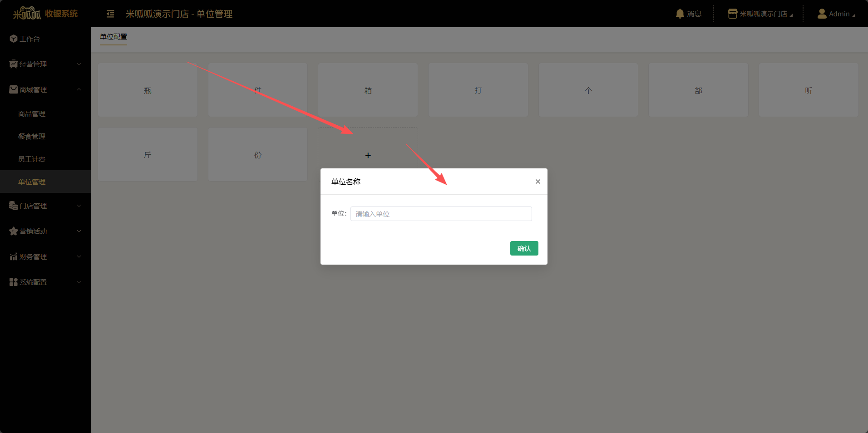Click the 营销活动 star icon
The width and height of the screenshot is (868, 433).
[x=13, y=231]
